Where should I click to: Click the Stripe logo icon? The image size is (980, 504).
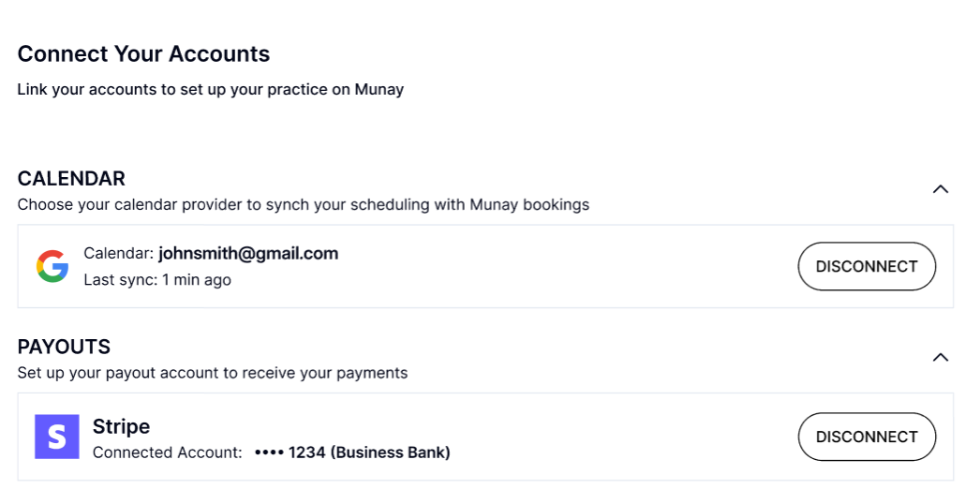click(57, 437)
